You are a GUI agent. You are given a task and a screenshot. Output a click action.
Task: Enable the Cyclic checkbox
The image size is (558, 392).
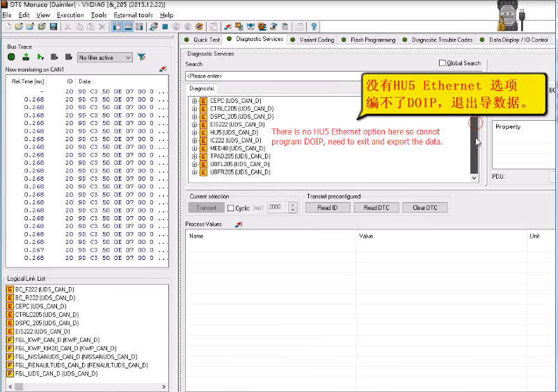[230, 208]
